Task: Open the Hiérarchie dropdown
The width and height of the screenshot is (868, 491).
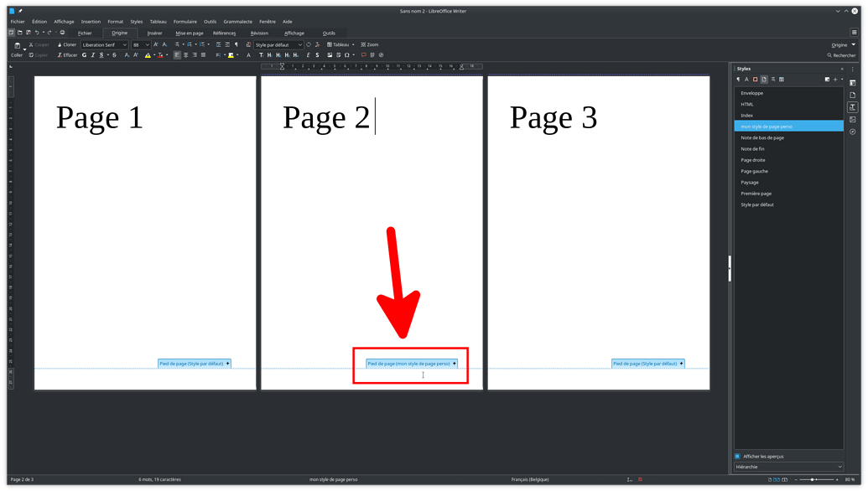Action: (788, 467)
